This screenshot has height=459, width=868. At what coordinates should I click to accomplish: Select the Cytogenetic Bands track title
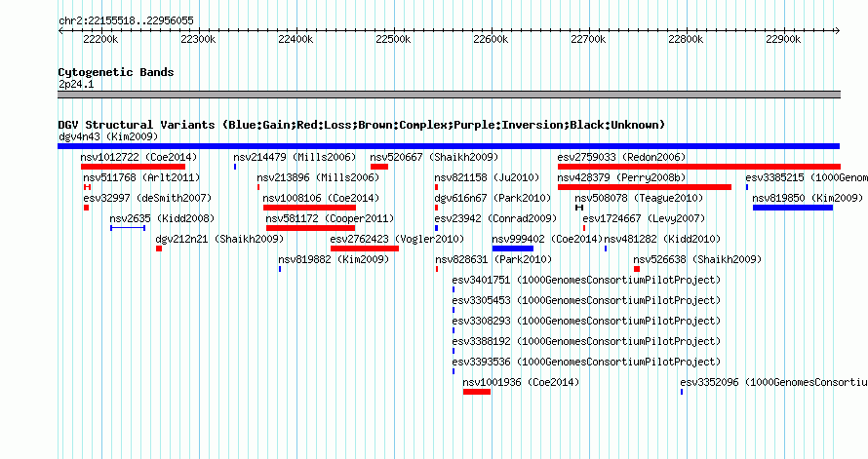tap(116, 72)
